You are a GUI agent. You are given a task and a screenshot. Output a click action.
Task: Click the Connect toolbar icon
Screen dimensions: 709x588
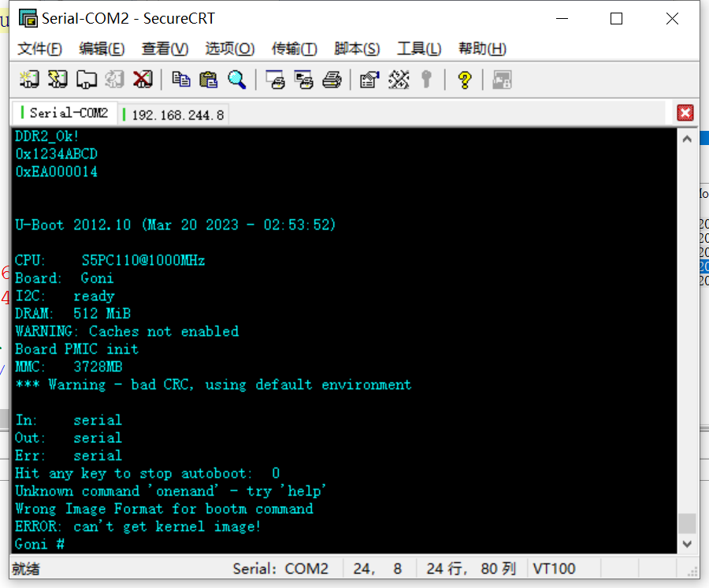coord(29,80)
